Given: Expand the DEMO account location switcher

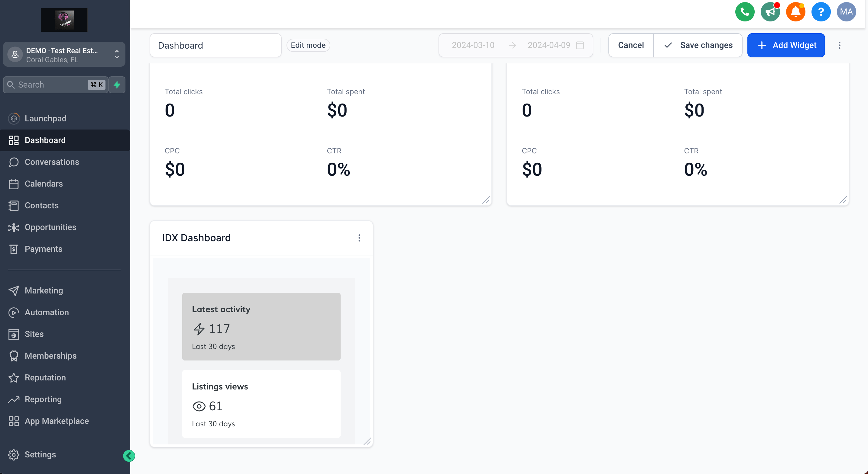Looking at the screenshot, I should click(x=64, y=55).
